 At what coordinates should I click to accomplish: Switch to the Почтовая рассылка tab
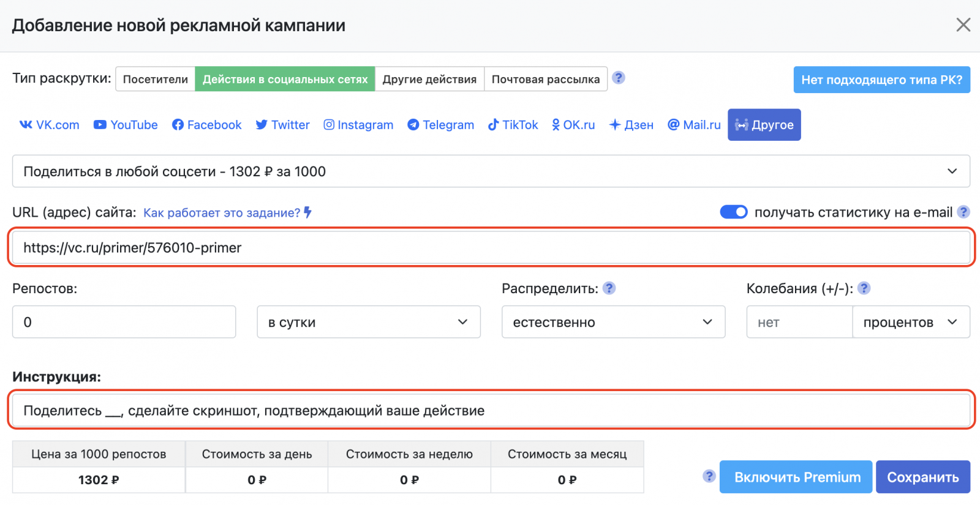545,79
